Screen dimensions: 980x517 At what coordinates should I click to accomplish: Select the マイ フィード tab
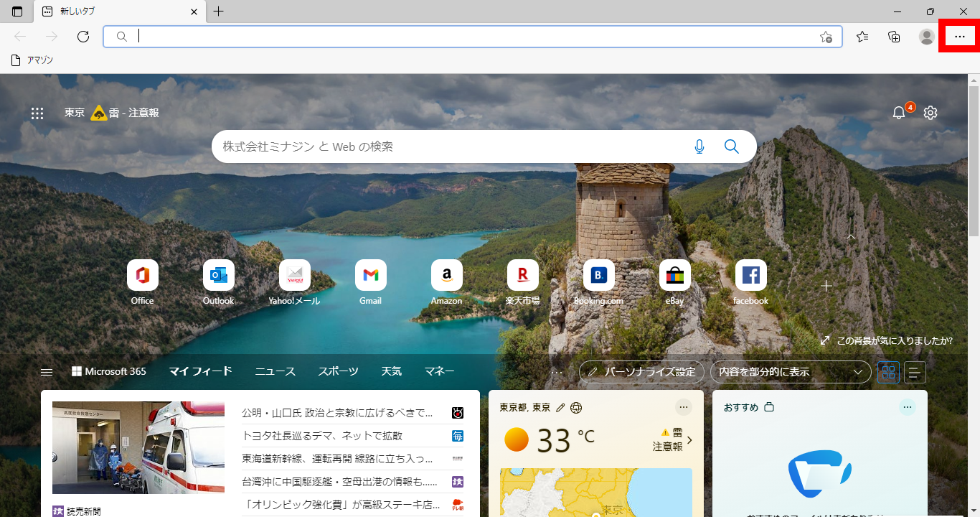201,371
